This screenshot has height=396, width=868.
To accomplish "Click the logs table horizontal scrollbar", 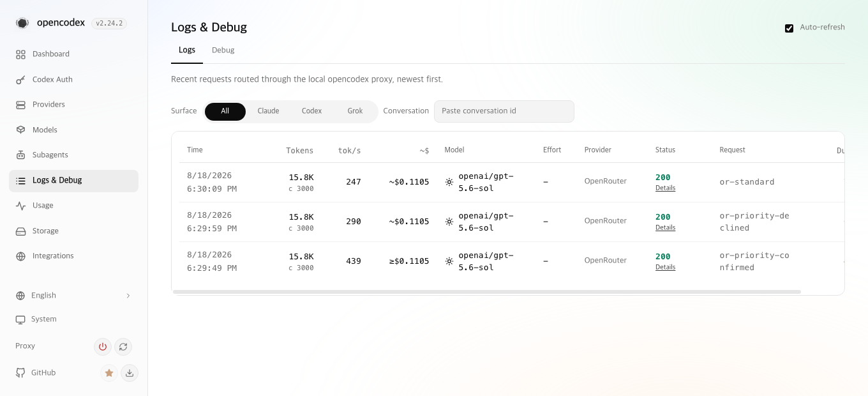I will [x=486, y=292].
